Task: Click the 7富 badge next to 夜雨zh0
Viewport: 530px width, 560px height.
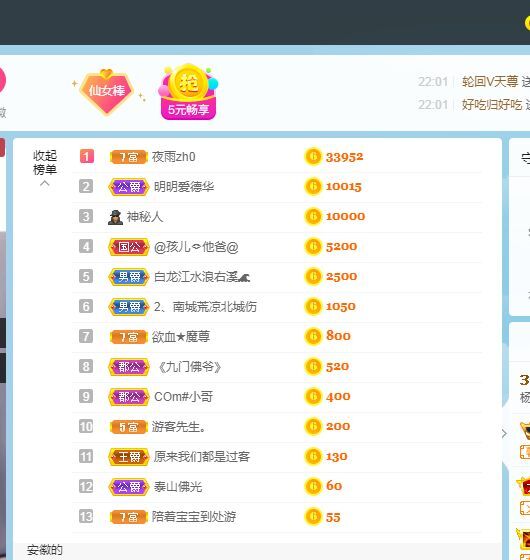Action: 129,157
